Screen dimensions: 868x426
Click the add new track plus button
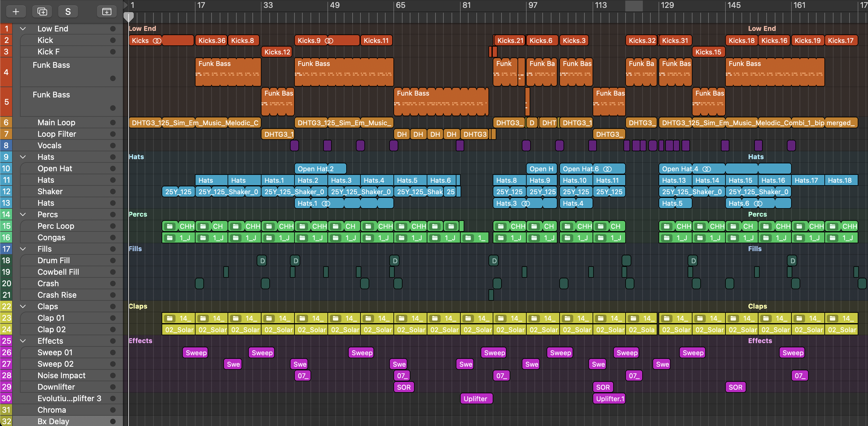pos(15,11)
